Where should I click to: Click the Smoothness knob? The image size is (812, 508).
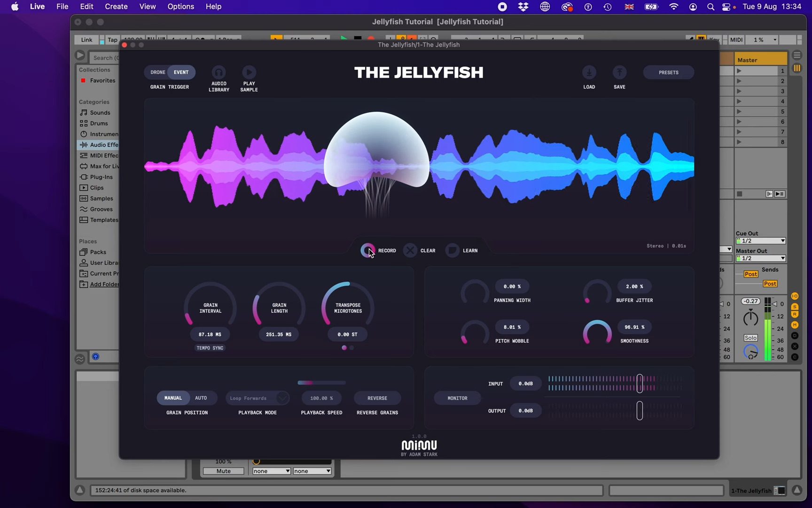[597, 333]
